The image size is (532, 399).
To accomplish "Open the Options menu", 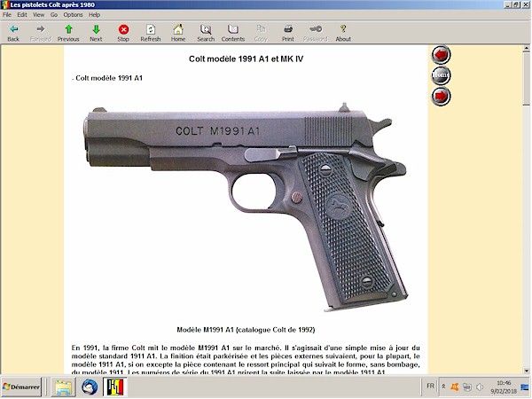I will (x=73, y=14).
